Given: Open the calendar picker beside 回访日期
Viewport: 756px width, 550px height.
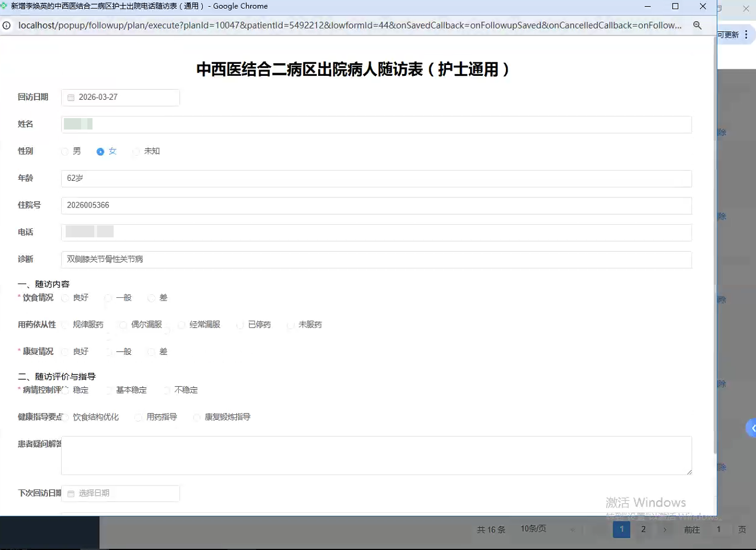Looking at the screenshot, I should 71,97.
